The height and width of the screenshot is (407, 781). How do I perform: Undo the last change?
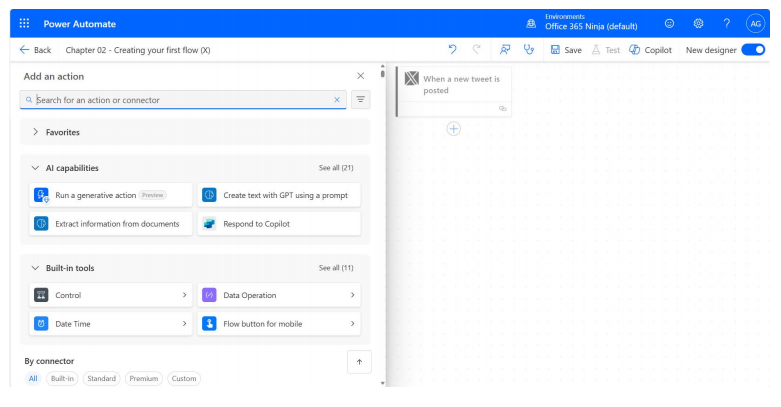click(452, 49)
